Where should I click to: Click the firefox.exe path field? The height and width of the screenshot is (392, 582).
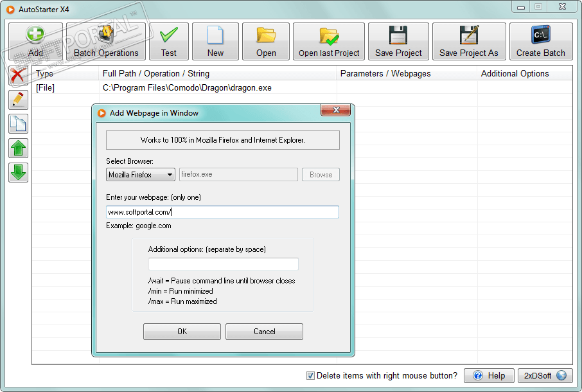click(238, 174)
